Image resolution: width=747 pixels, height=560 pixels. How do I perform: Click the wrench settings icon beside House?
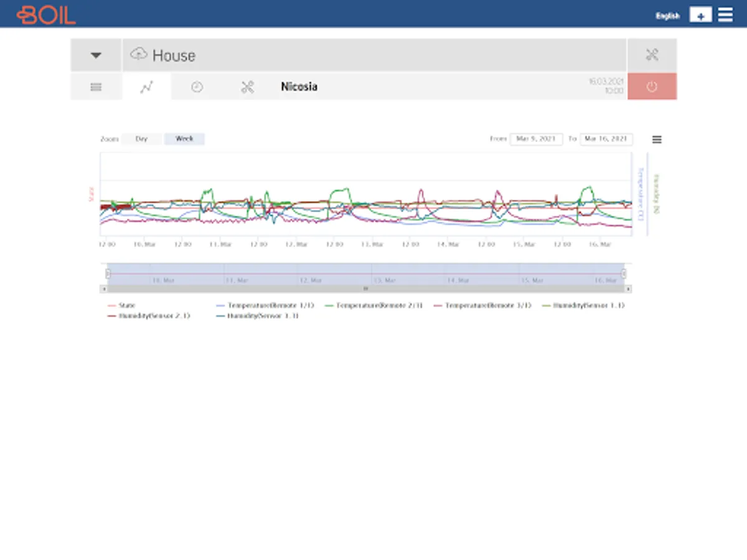(x=652, y=55)
